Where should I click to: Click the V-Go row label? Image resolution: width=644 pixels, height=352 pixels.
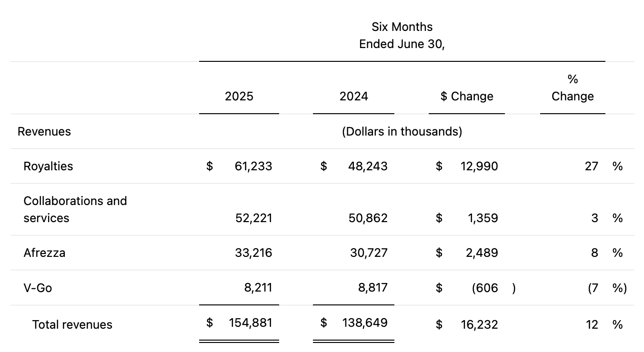[x=38, y=288]
